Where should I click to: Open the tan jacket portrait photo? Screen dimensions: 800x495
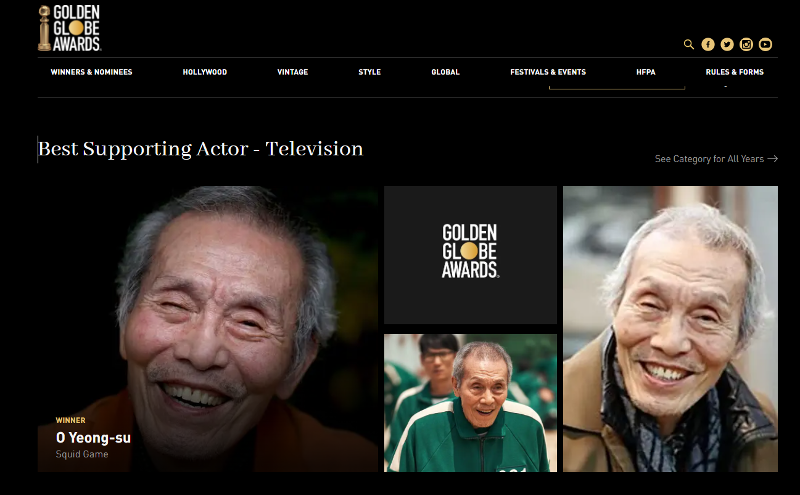(670, 329)
